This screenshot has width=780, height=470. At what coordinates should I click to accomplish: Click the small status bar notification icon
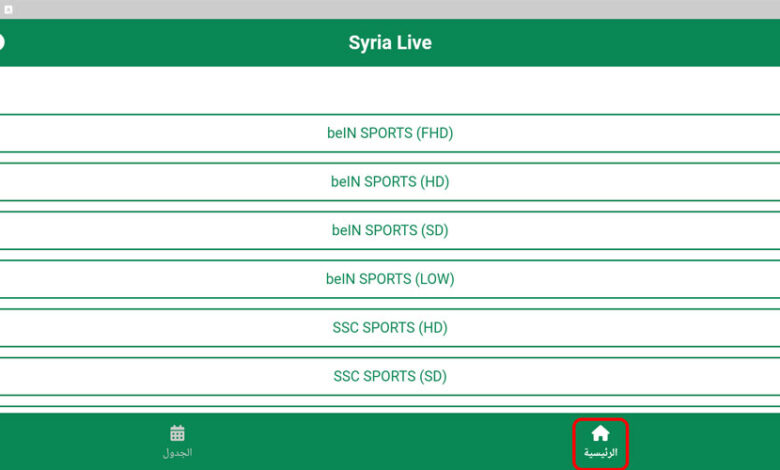pos(8,9)
